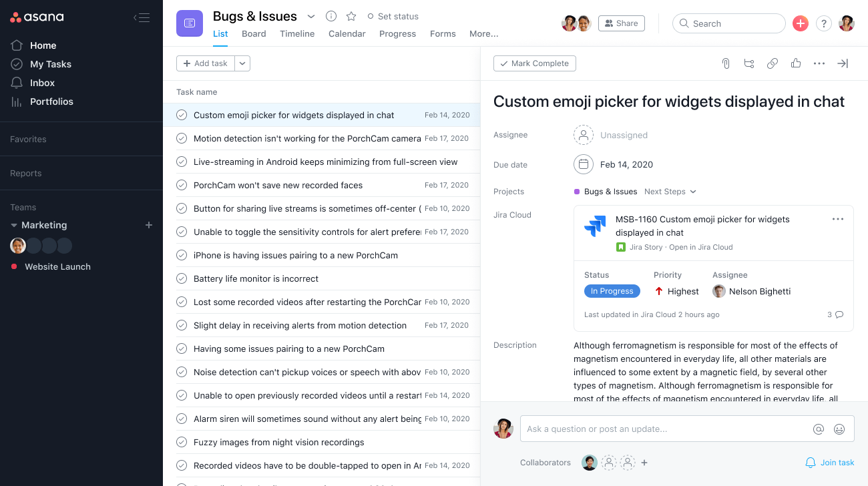Collapse the sidebar with hamburger icon
868x486 pixels.
click(x=142, y=18)
